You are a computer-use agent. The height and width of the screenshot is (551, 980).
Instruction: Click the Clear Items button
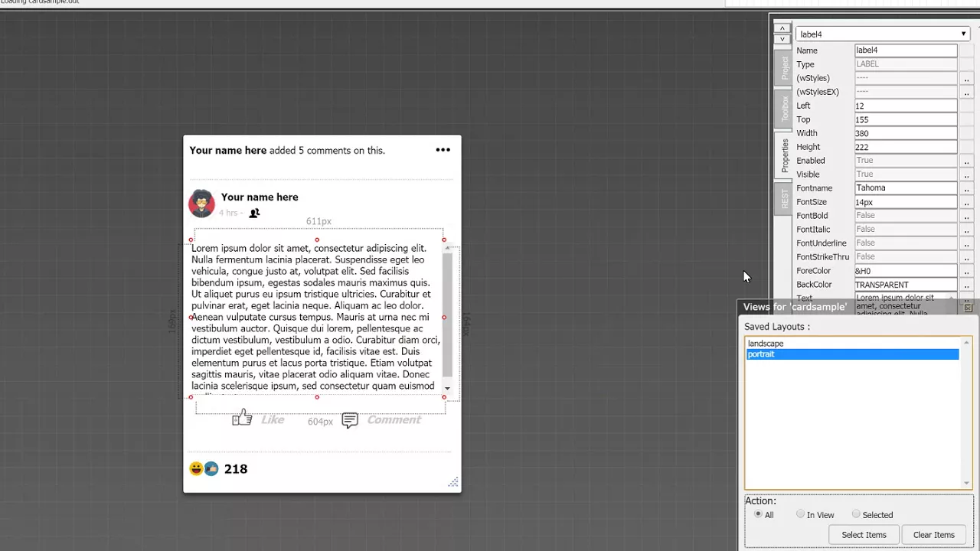[x=933, y=535]
